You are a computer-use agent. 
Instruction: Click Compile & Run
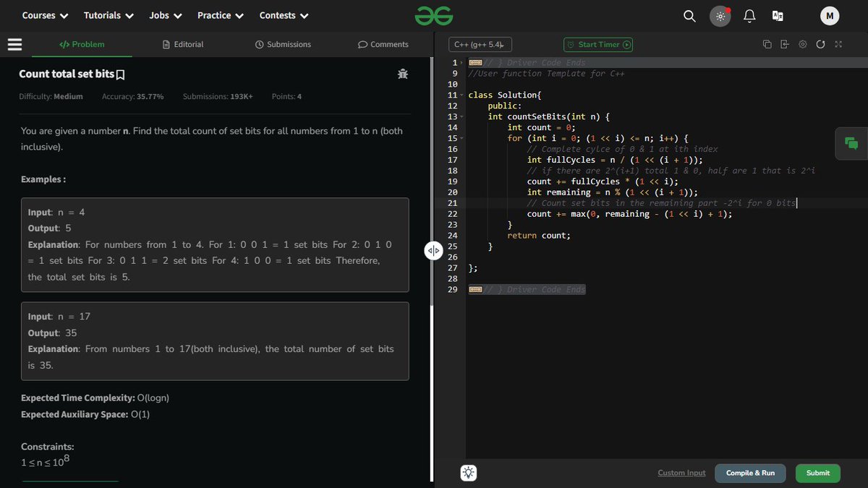750,473
